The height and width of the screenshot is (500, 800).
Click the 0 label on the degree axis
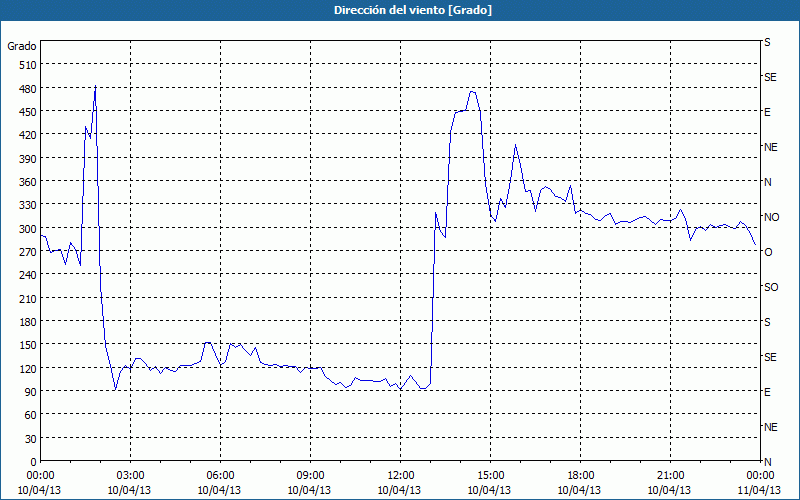pyautogui.click(x=34, y=462)
